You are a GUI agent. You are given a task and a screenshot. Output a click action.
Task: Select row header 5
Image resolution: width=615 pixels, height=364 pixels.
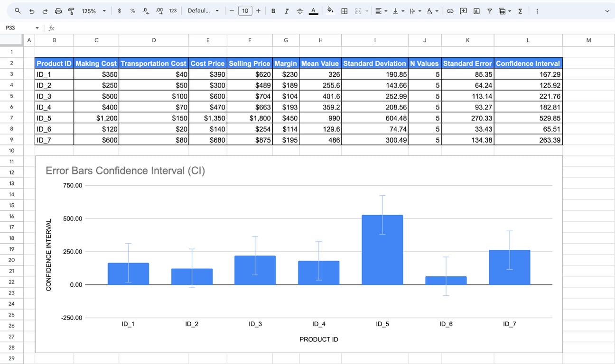pyautogui.click(x=12, y=96)
